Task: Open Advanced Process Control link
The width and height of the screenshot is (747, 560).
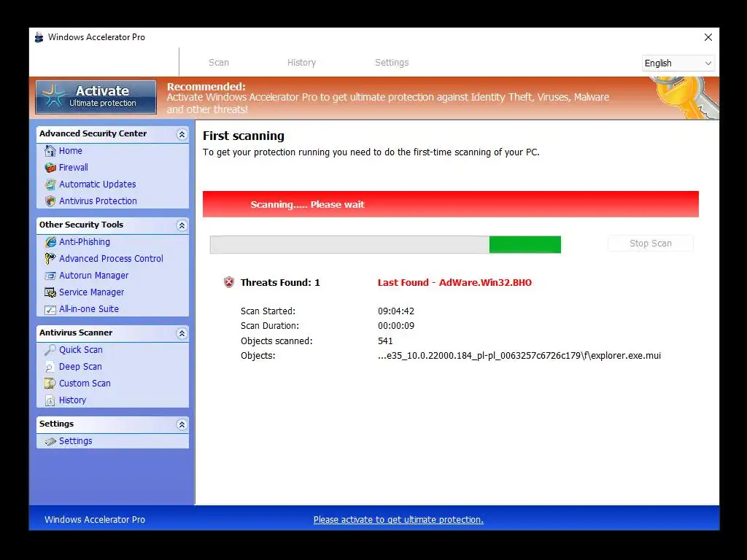Action: (x=111, y=259)
